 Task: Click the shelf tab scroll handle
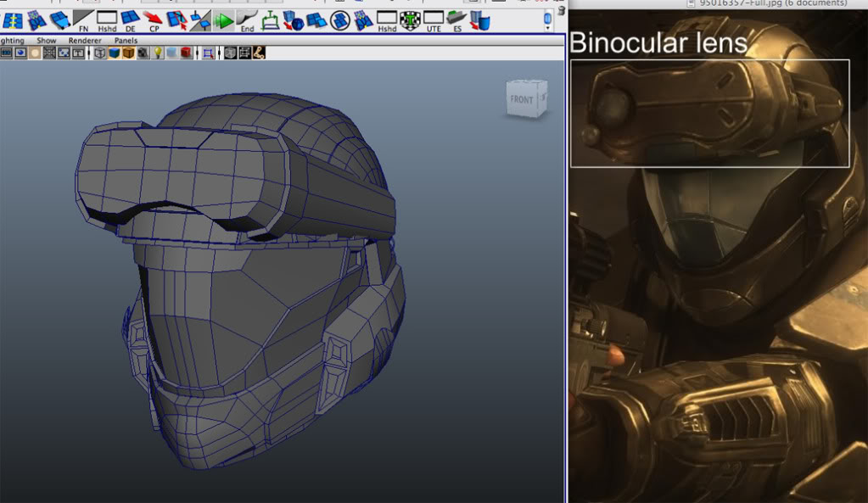click(547, 19)
